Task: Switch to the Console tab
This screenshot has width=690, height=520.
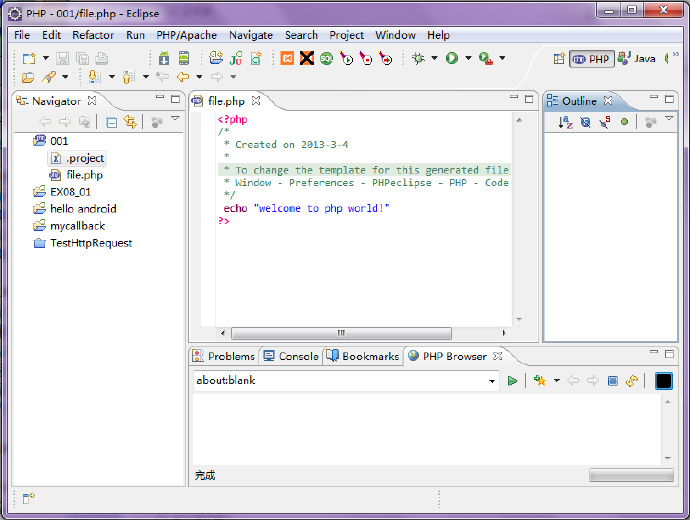Action: tap(291, 356)
